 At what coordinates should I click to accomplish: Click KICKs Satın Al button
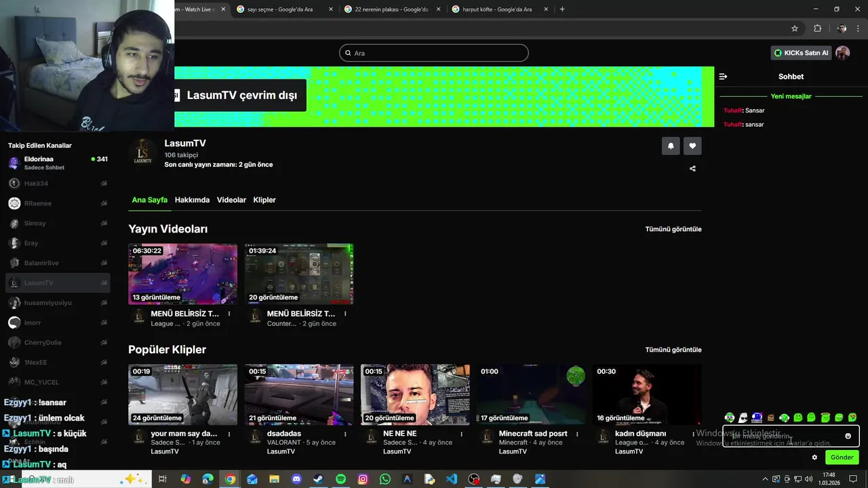point(802,53)
